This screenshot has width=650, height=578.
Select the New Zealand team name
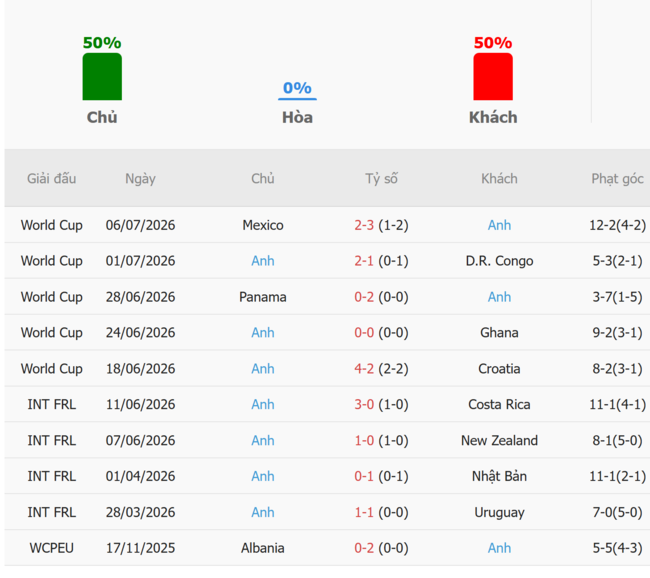(x=499, y=440)
